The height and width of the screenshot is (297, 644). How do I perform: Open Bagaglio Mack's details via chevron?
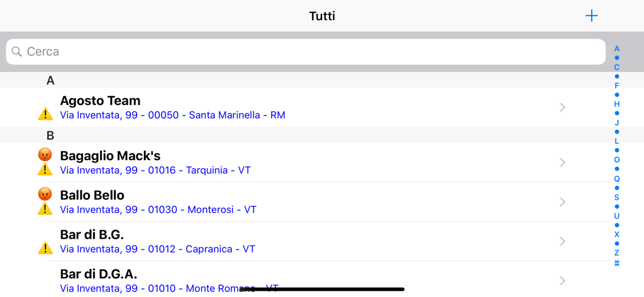(562, 163)
